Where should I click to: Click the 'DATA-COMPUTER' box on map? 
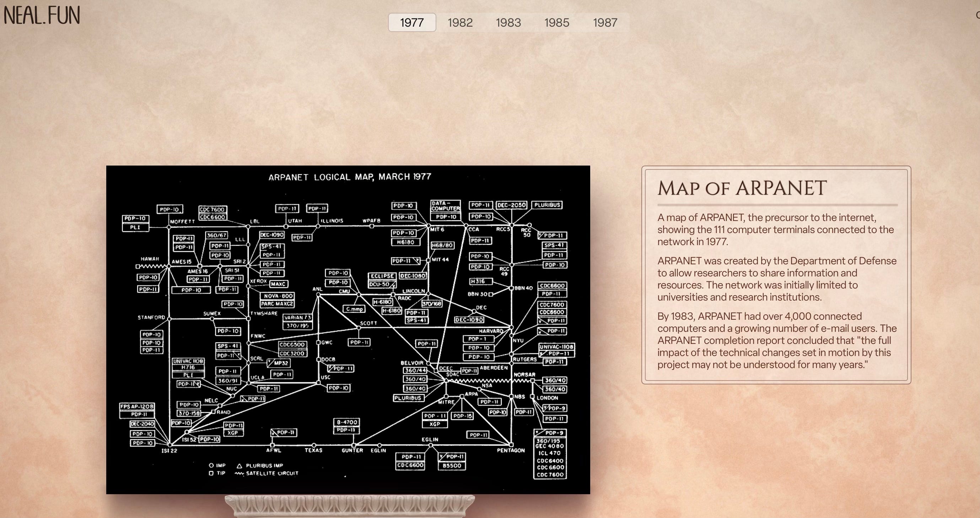pos(446,206)
